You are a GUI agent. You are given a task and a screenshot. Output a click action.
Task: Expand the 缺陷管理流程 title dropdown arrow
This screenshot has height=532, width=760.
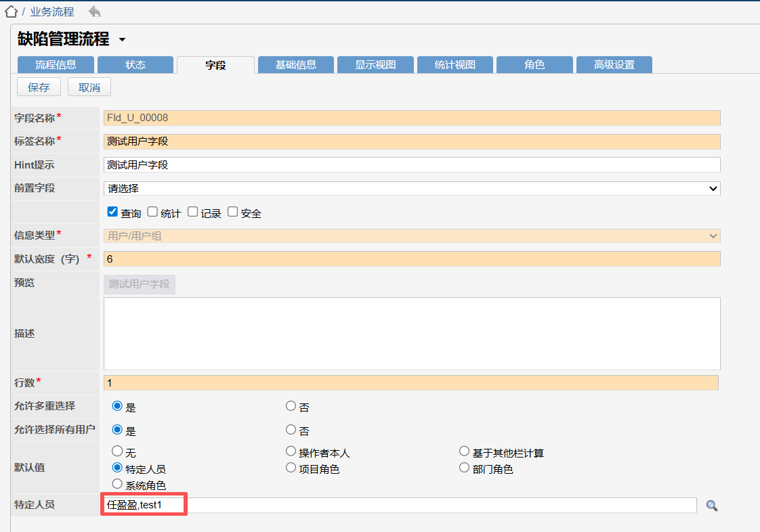(122, 40)
